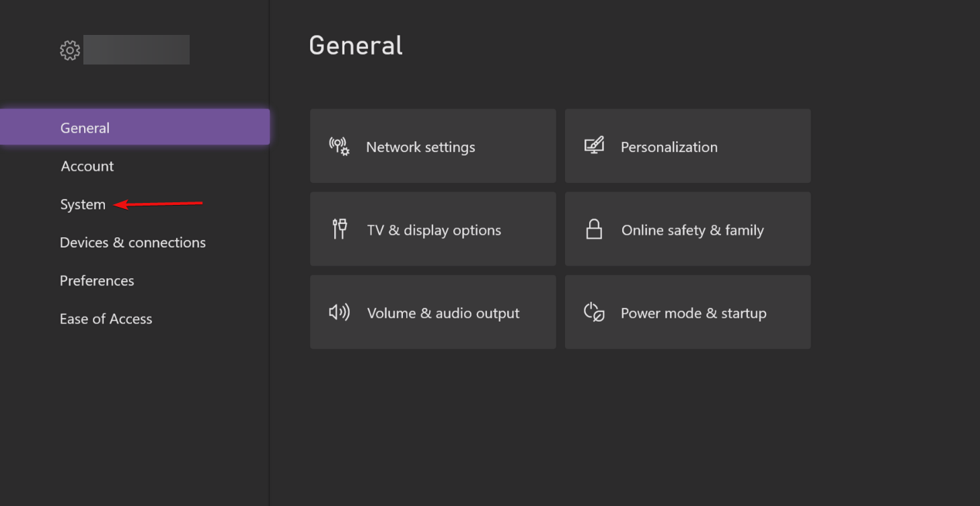Switch to the Preferences category
The image size is (980, 506).
point(97,281)
